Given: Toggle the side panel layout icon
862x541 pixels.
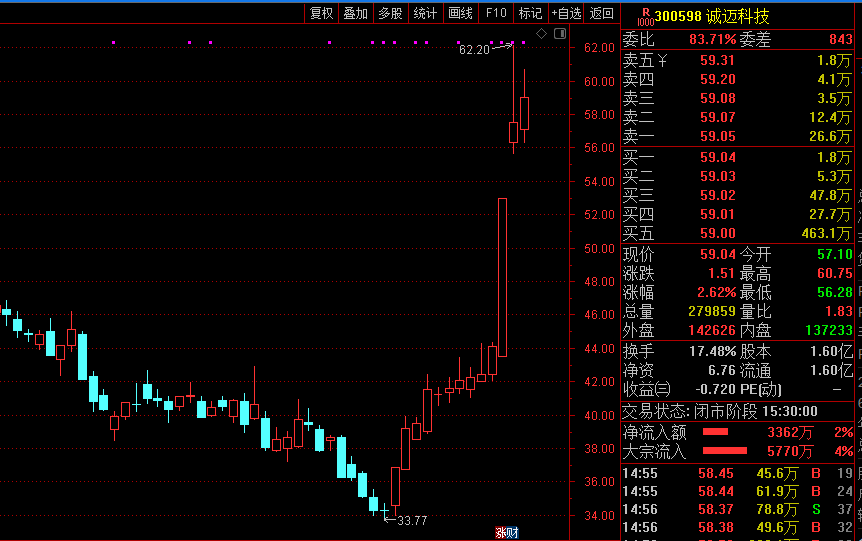Looking at the screenshot, I should pyautogui.click(x=560, y=34).
